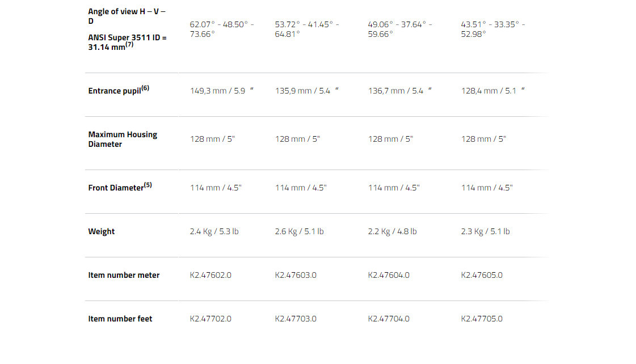Click item number K2.47604.0

(389, 275)
